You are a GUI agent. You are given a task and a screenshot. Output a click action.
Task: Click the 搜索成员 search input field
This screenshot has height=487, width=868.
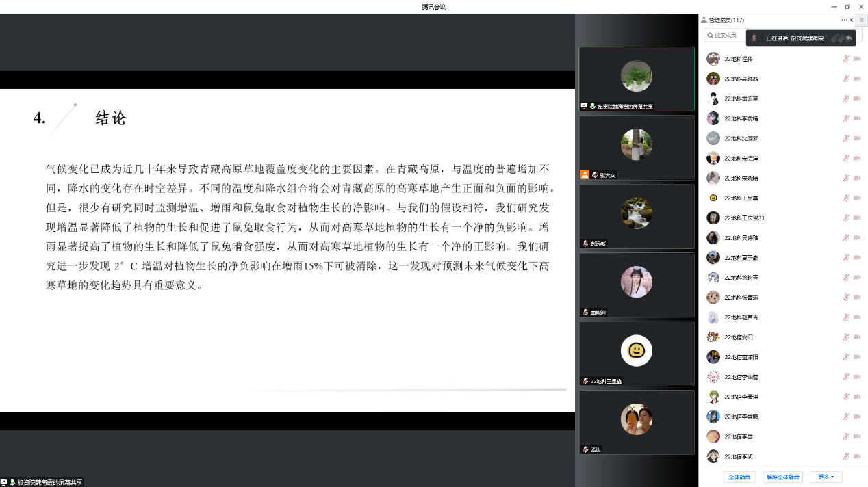pos(727,35)
